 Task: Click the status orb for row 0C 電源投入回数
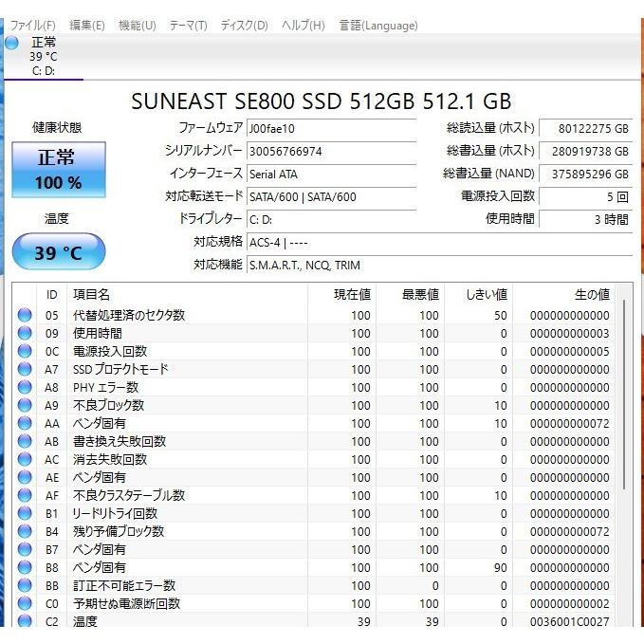pos(25,351)
